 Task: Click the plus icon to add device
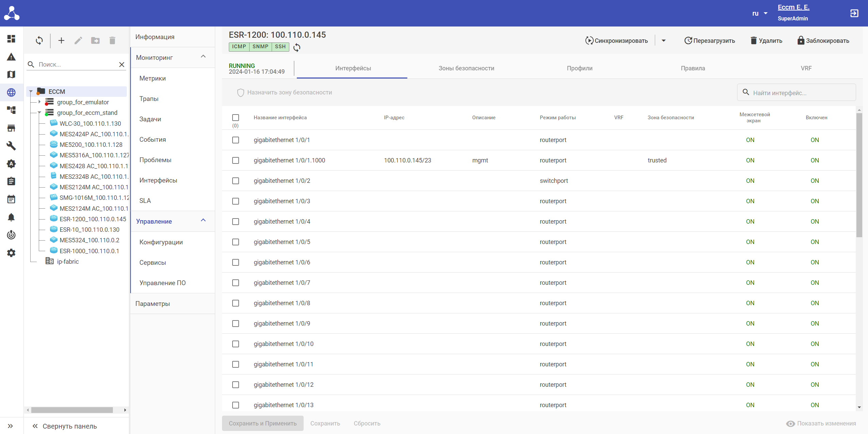[x=61, y=41]
